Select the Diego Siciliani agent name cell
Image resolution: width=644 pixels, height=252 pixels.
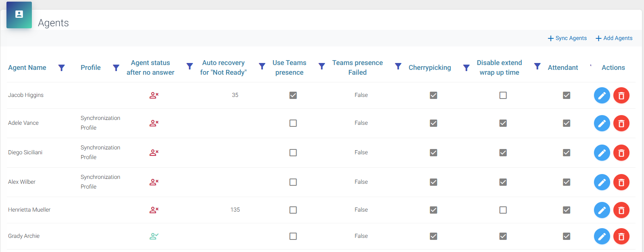(x=25, y=153)
